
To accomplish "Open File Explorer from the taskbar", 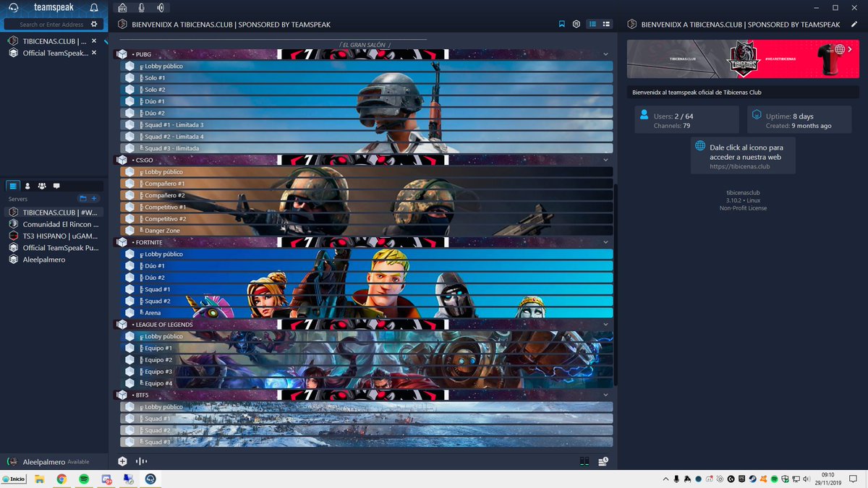I will coord(40,479).
